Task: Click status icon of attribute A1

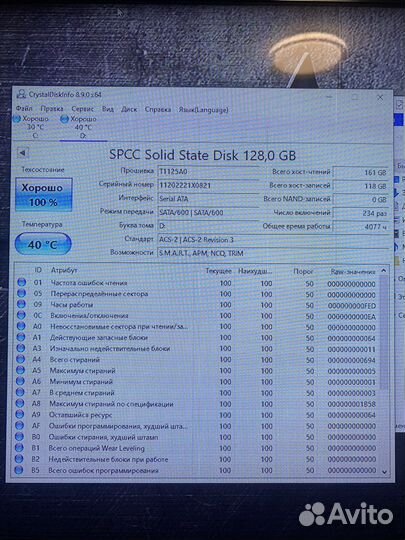Action: click(21, 337)
